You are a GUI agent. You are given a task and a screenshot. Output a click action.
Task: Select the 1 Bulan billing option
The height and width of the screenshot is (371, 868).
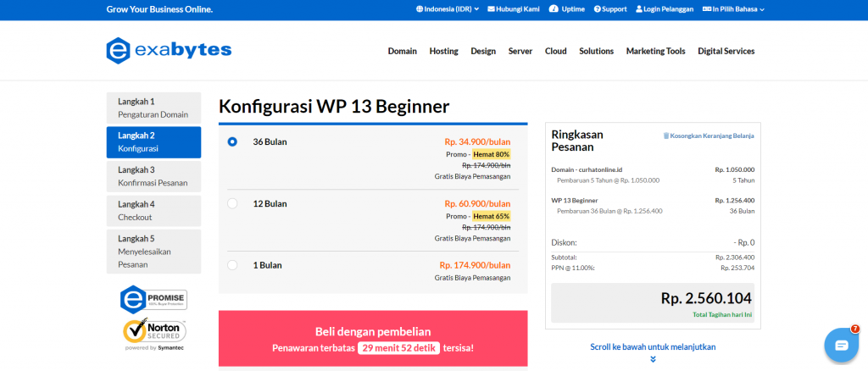232,265
